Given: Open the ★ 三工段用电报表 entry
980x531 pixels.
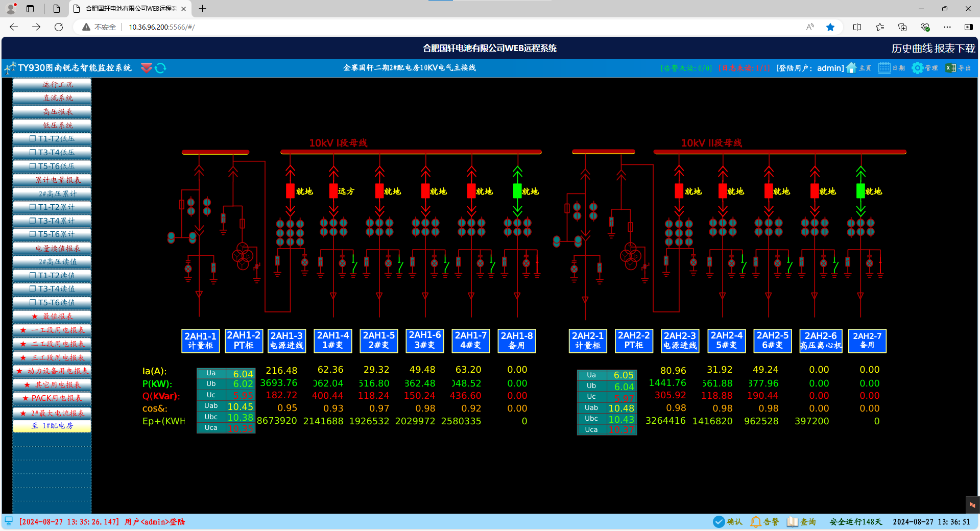Looking at the screenshot, I should pyautogui.click(x=52, y=358).
